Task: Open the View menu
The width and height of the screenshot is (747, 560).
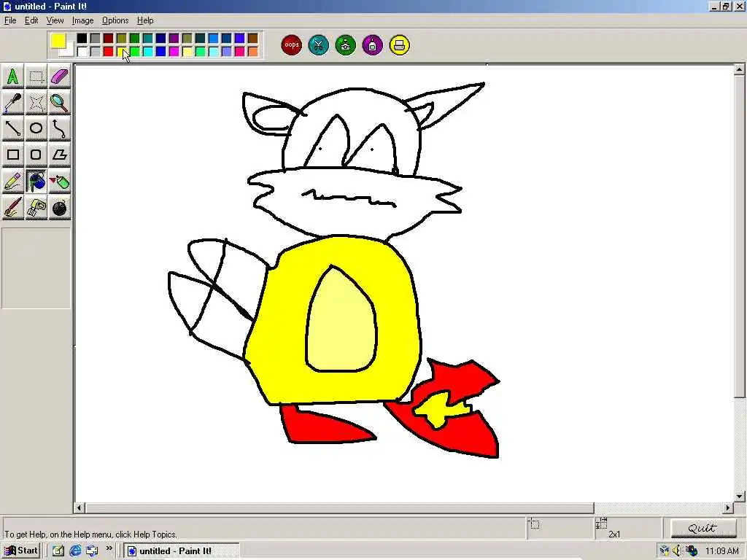Action: [55, 20]
